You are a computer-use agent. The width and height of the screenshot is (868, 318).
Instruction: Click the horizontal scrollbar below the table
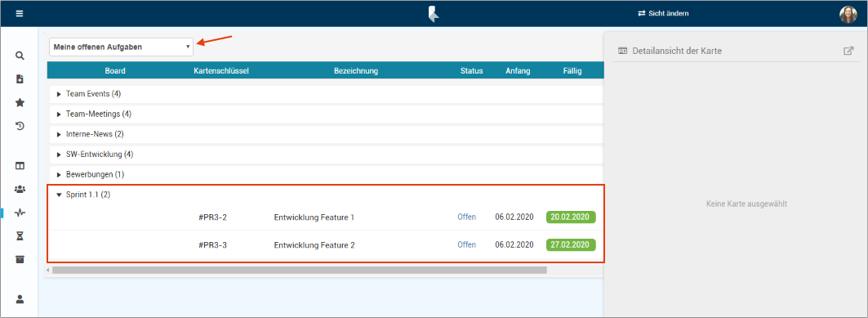point(300,270)
